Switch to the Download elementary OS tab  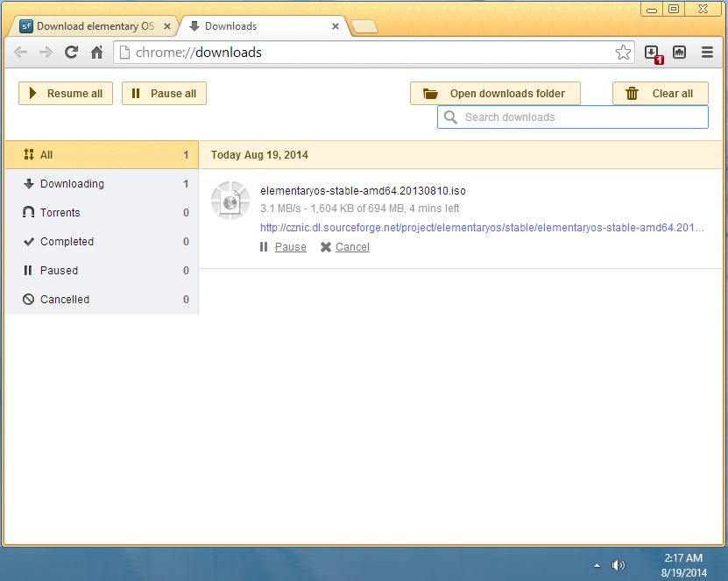pos(95,26)
